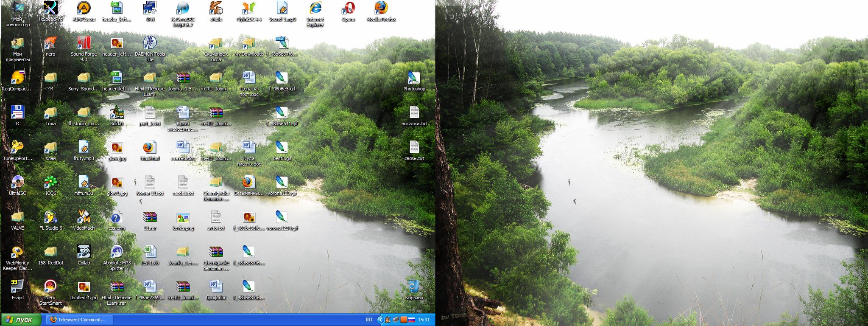Open the RU language indicator menu
The width and height of the screenshot is (868, 326).
[x=368, y=320]
